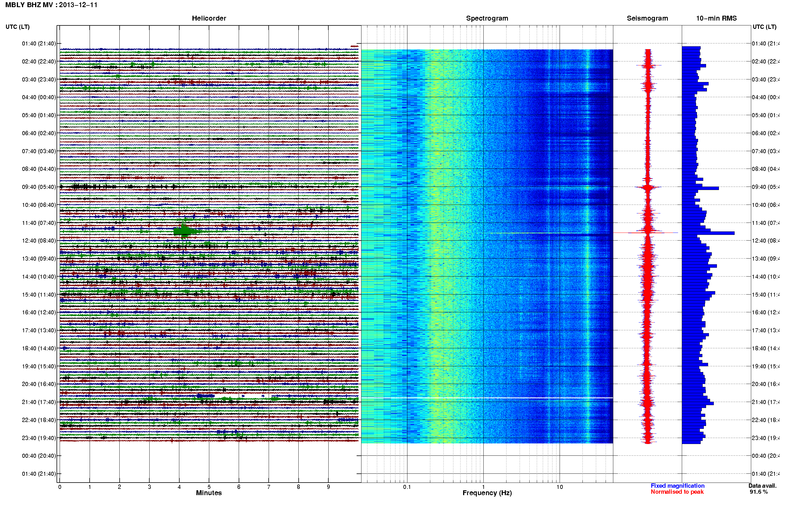Click the left '16:40 (12:40)' time label
The image size is (812, 508).
(x=39, y=312)
